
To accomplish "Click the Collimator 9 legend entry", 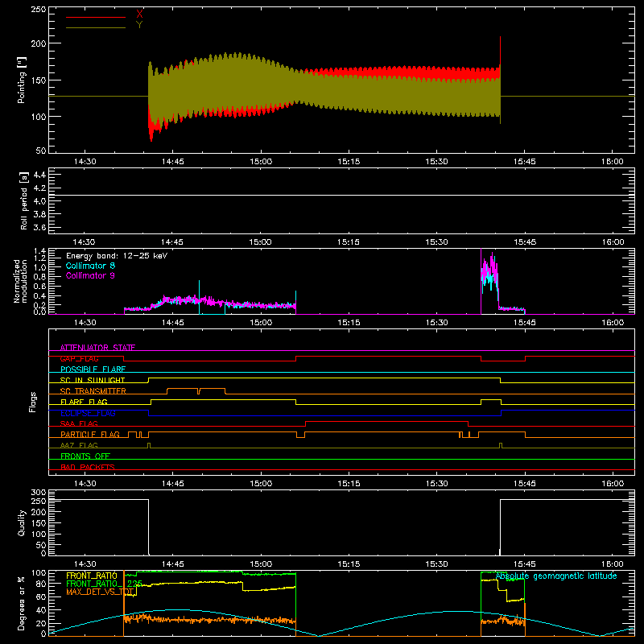I will 90,275.
